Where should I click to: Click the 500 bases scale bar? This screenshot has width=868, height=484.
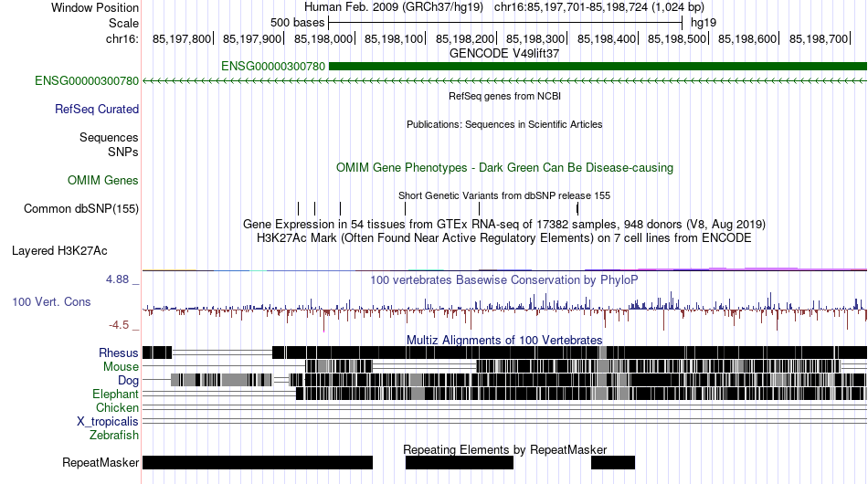(505, 23)
